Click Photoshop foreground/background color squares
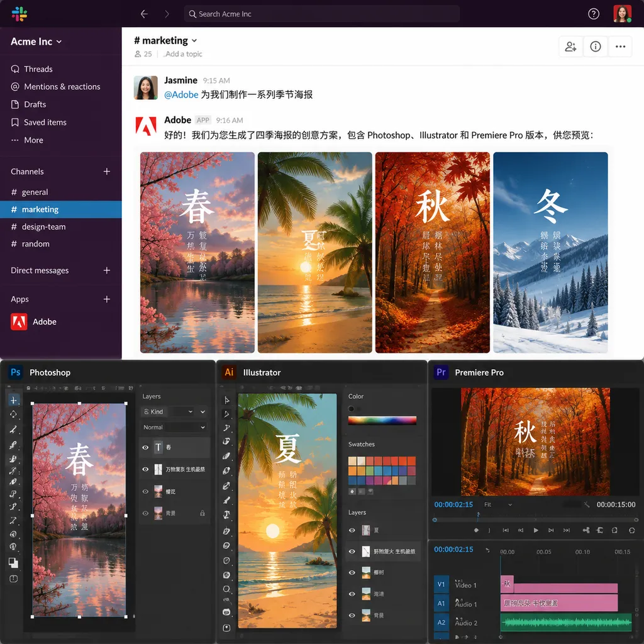This screenshot has height=644, width=644. (13, 563)
